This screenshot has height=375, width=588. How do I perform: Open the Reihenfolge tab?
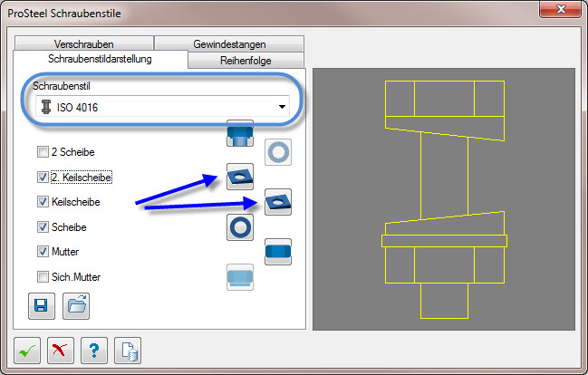coord(246,61)
